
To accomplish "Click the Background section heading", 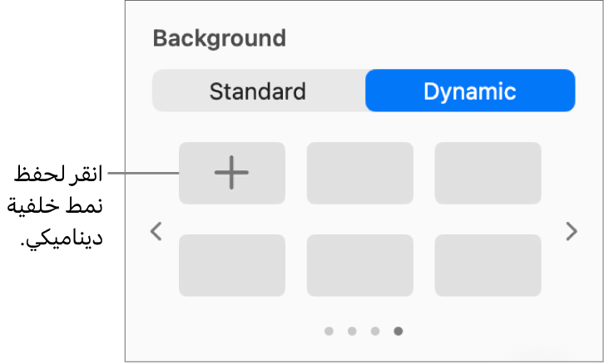I will pos(220,38).
